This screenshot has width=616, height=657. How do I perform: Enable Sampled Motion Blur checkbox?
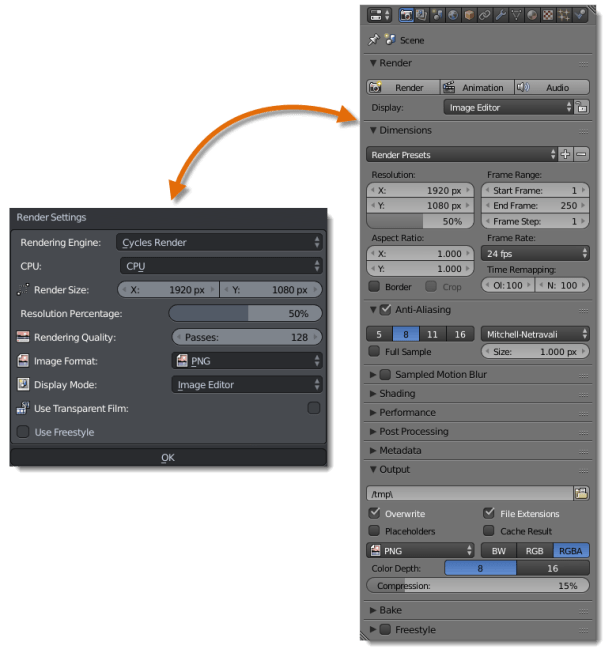(x=385, y=374)
